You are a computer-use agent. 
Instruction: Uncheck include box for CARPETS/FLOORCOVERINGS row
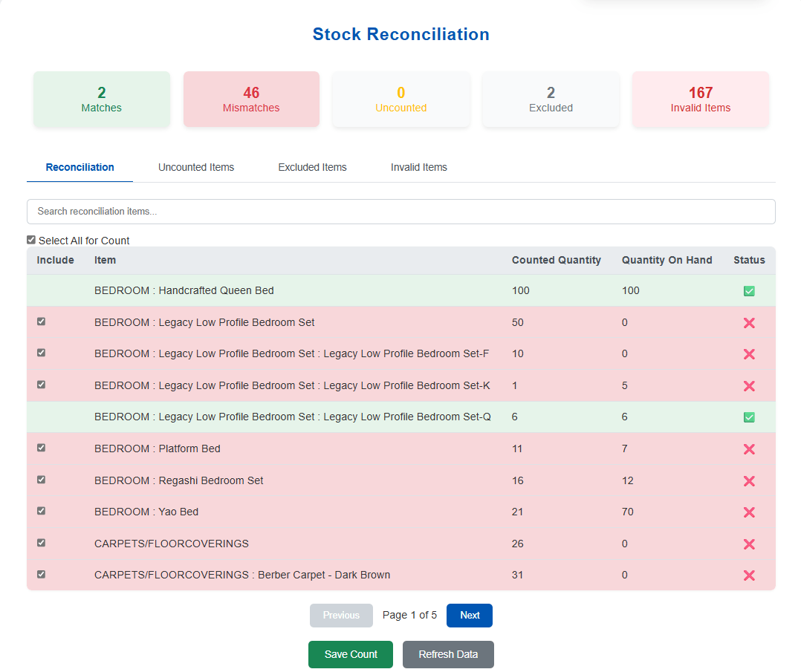pos(42,543)
